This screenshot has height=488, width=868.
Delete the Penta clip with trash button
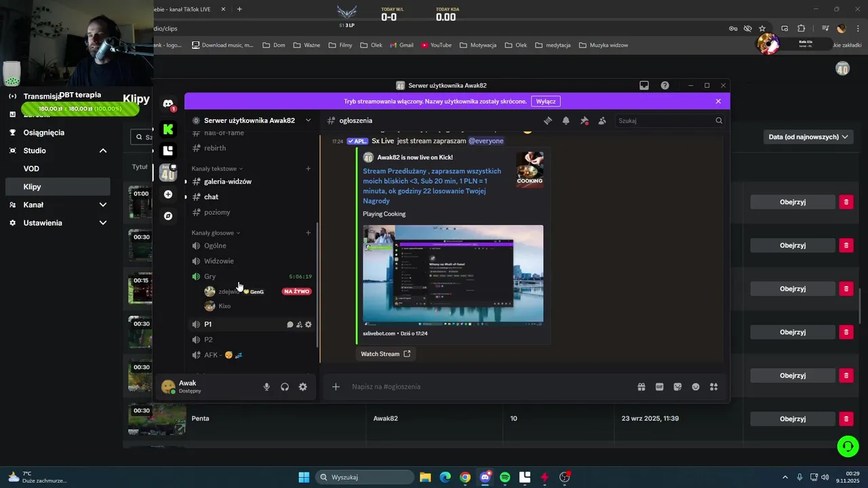[846, 419]
